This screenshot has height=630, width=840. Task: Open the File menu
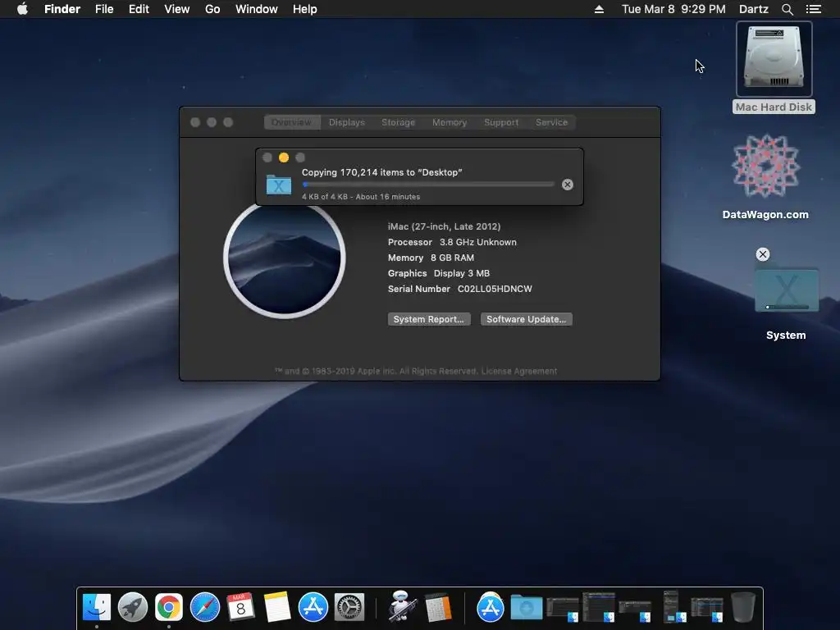[x=104, y=9]
